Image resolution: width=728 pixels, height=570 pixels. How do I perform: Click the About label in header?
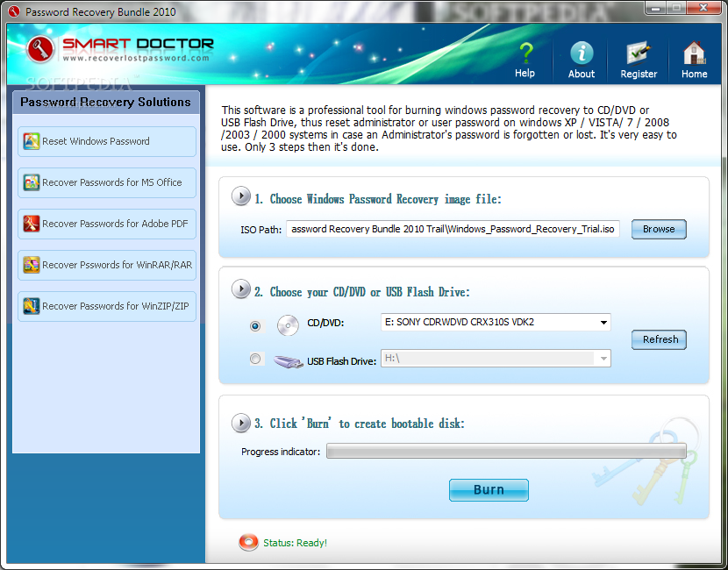(x=582, y=74)
